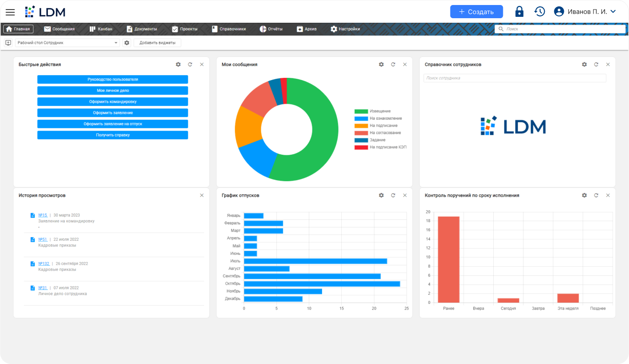Close the Справочник сотрудников widget
Viewport: 629px width, 364px height.
pyautogui.click(x=608, y=65)
